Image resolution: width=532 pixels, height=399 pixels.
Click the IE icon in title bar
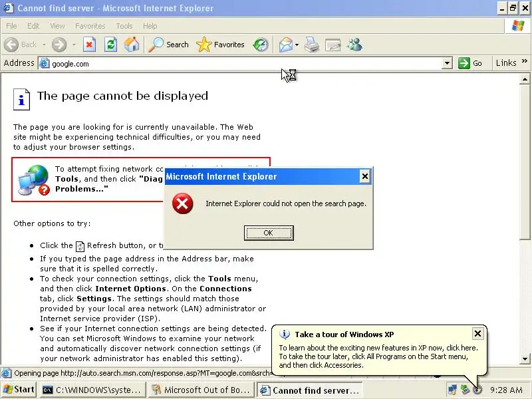8,8
